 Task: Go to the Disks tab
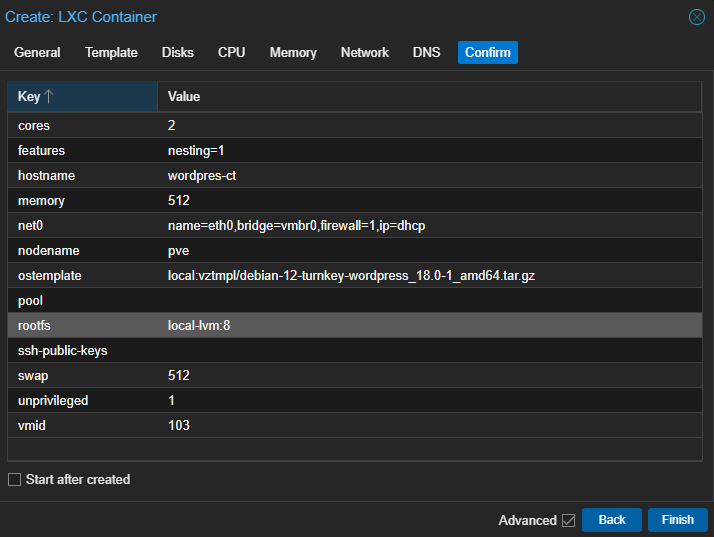click(x=178, y=53)
